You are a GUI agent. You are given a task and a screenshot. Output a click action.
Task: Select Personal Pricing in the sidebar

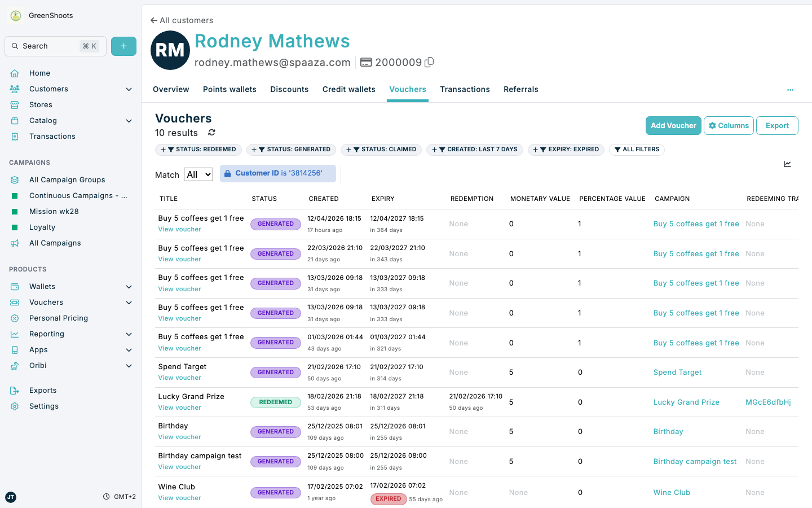[58, 318]
